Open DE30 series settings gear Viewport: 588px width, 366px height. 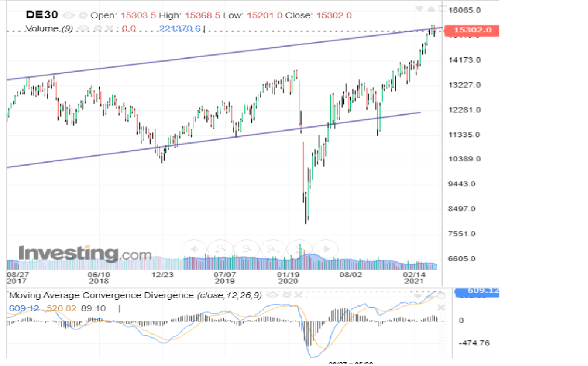coord(82,15)
